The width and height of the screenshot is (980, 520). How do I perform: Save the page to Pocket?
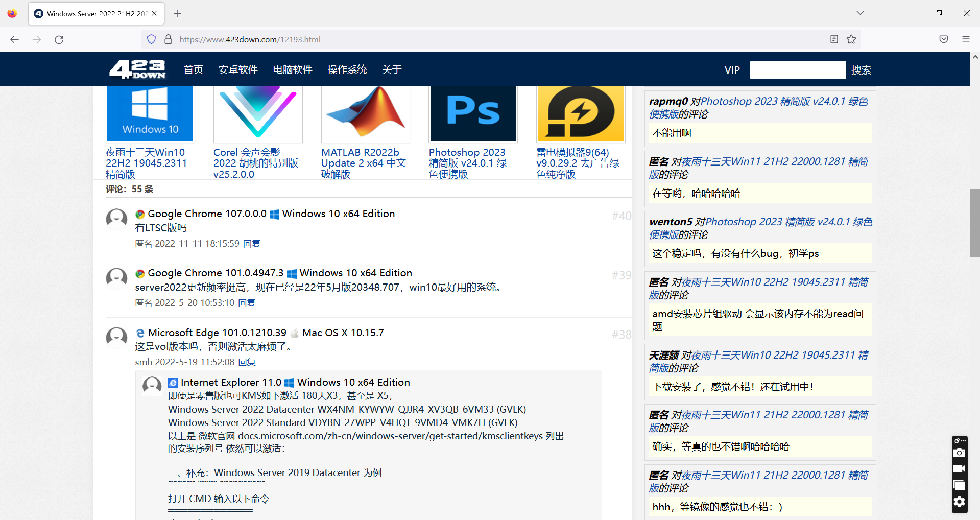[943, 39]
